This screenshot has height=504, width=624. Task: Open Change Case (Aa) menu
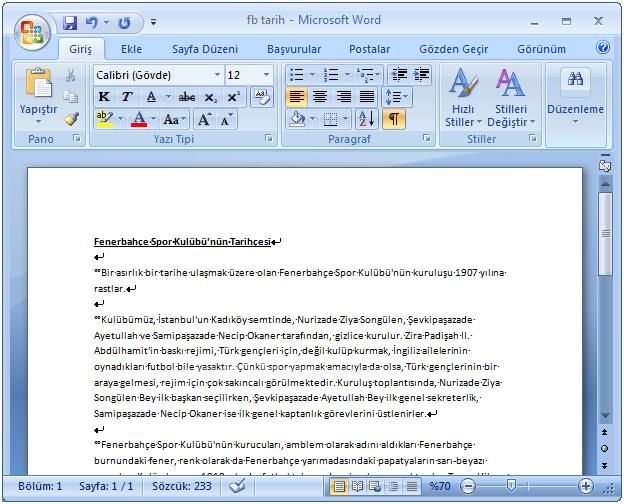[x=174, y=119]
